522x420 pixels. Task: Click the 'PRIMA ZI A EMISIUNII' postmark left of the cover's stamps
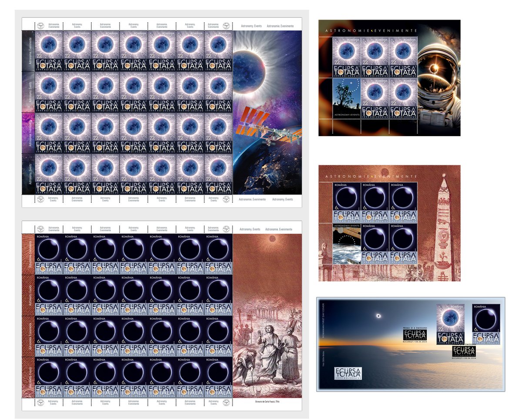[x=415, y=334]
